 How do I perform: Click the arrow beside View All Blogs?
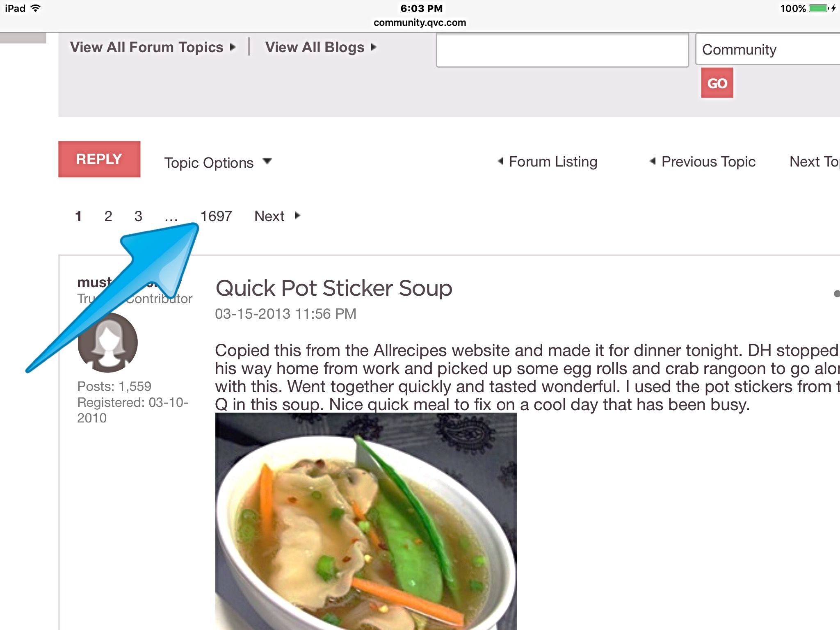pyautogui.click(x=373, y=47)
